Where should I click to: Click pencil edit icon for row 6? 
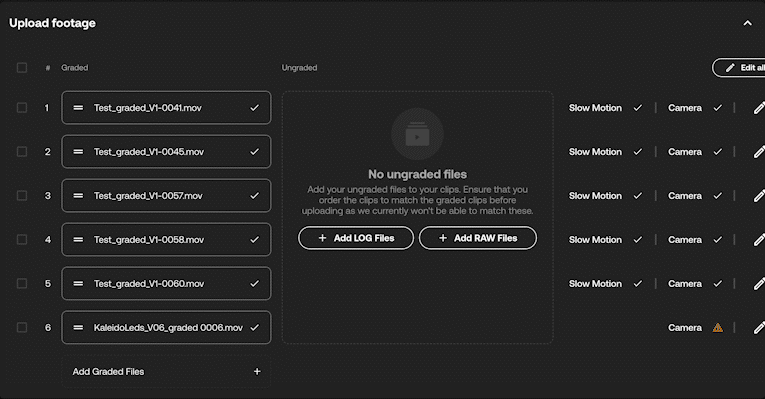click(x=759, y=327)
